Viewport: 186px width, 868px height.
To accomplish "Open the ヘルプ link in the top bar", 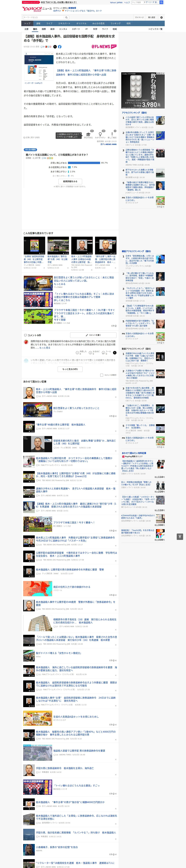I will tap(127, 2).
